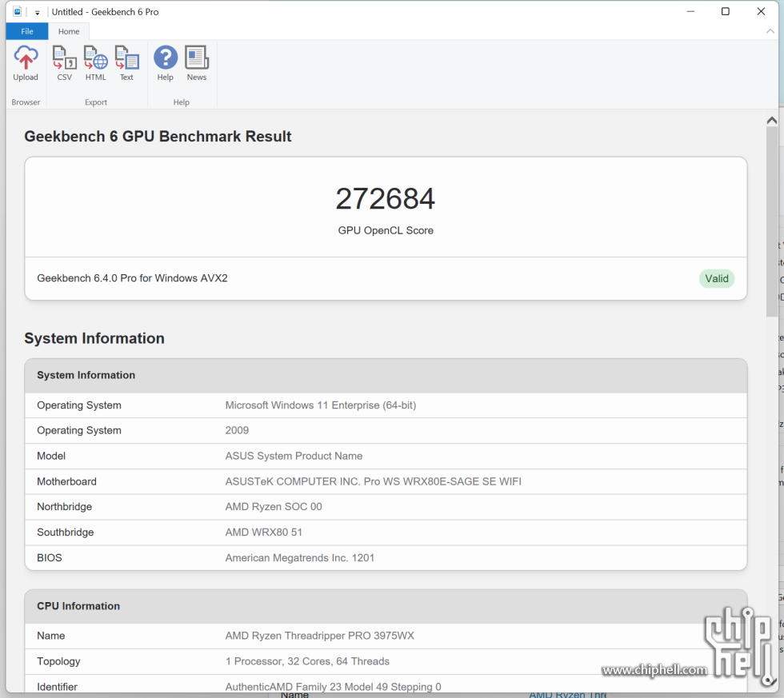Click the Topology row label

tap(58, 661)
